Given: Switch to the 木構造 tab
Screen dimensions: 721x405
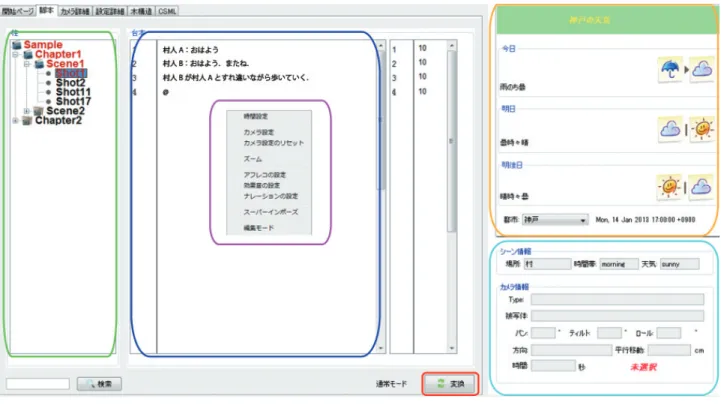Looking at the screenshot, I should pos(141,11).
